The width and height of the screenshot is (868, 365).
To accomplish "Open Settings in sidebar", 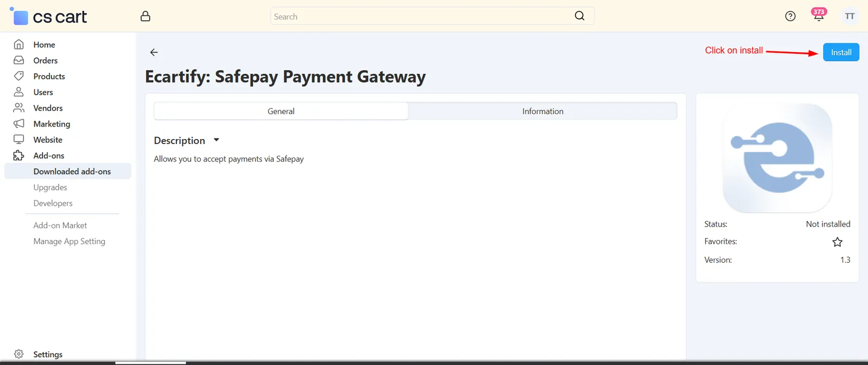I will pyautogui.click(x=48, y=354).
